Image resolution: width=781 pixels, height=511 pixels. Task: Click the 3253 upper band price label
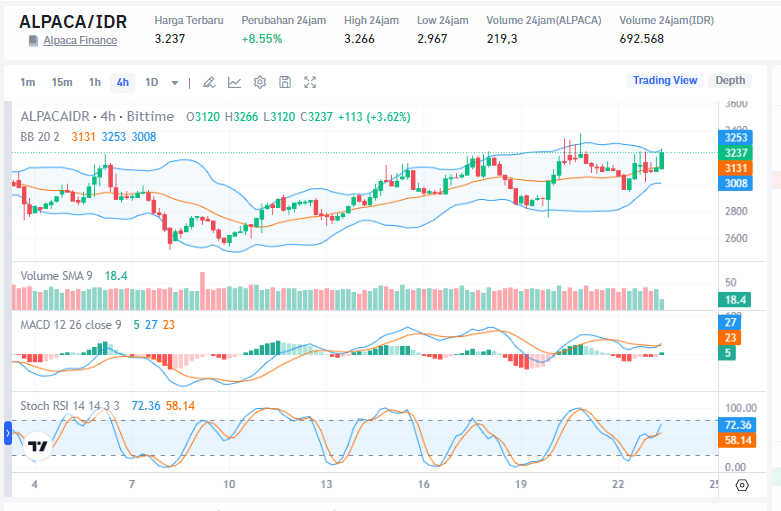pos(735,137)
